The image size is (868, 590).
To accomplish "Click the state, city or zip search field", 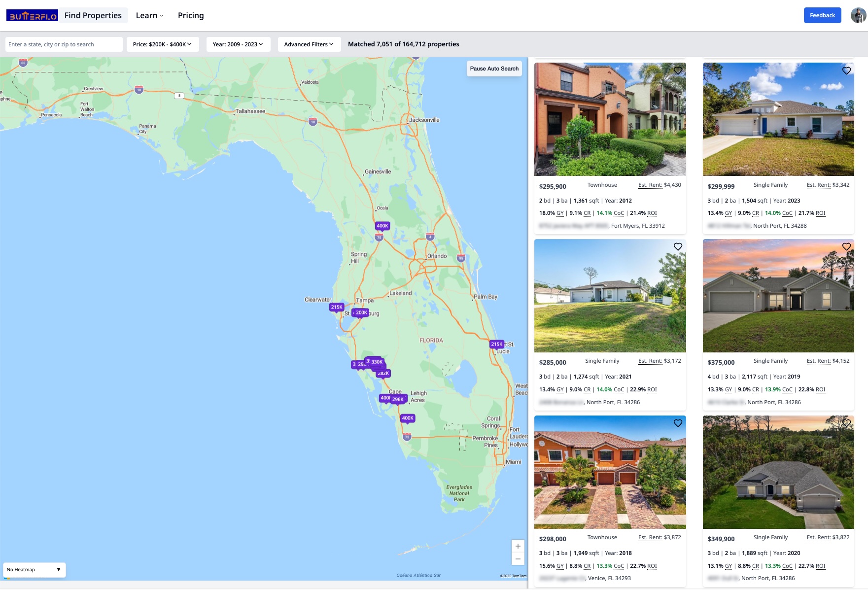I will pyautogui.click(x=64, y=44).
